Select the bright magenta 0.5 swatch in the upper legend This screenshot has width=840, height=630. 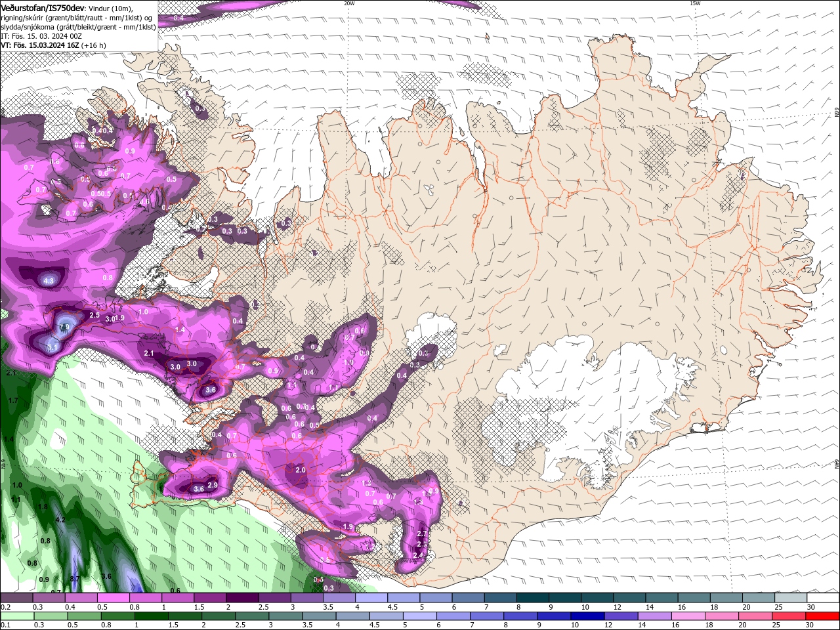114,598
